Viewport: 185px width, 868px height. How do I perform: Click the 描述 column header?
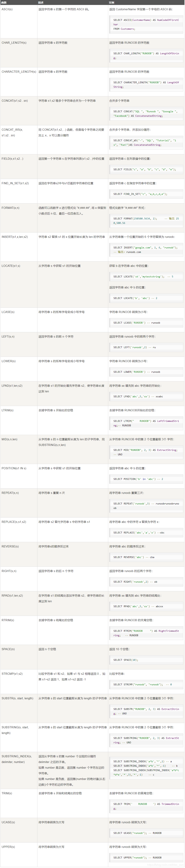tap(41, 2)
